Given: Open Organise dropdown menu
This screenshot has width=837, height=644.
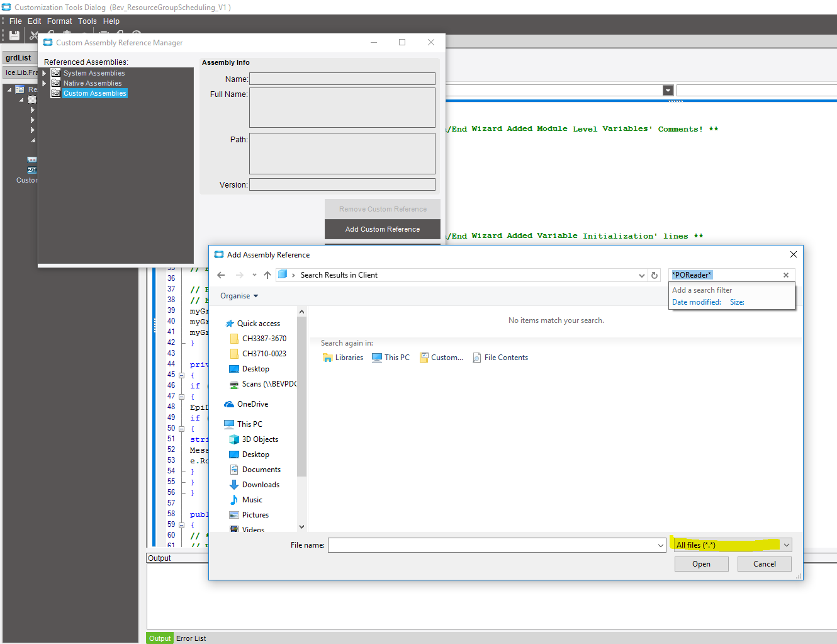Looking at the screenshot, I should (x=239, y=296).
